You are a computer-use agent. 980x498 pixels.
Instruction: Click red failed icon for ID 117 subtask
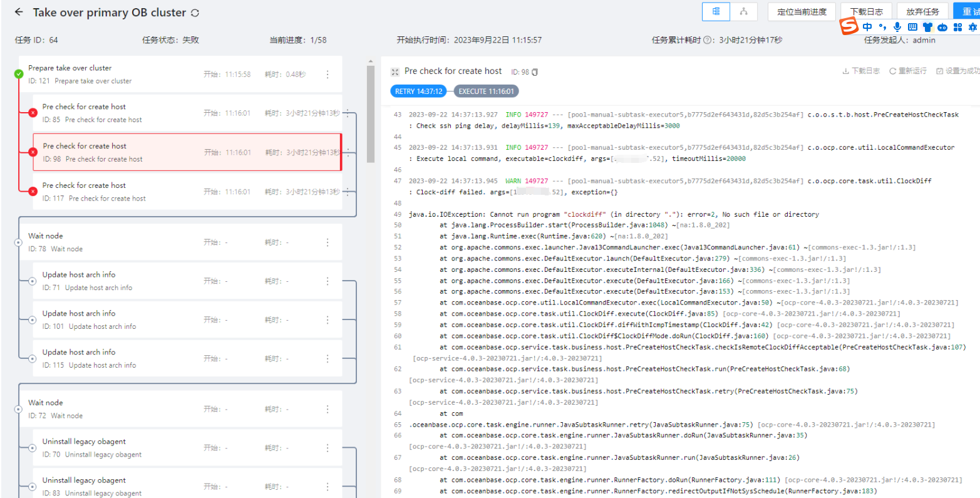[33, 192]
